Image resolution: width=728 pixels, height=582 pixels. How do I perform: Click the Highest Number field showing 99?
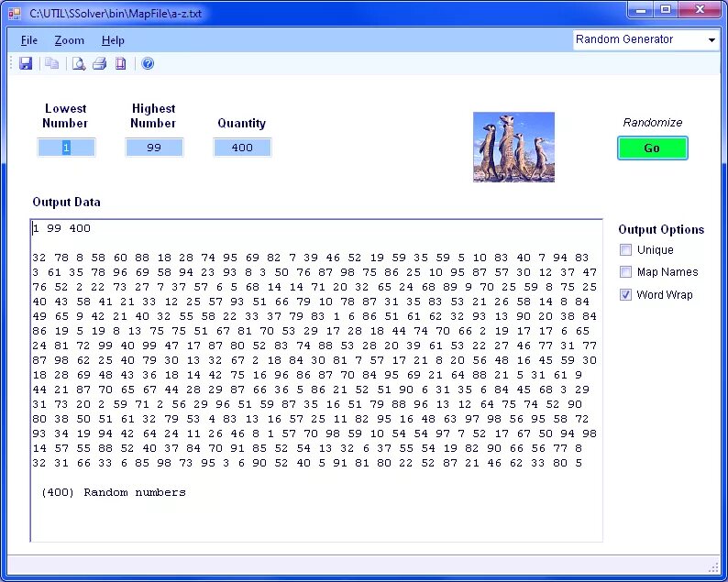click(x=154, y=148)
